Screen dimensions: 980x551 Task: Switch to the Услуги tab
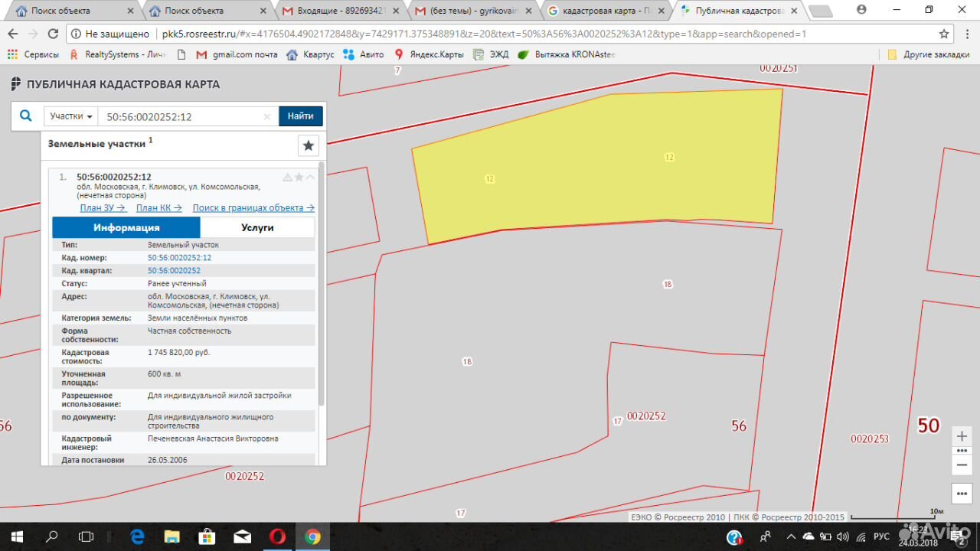pos(257,227)
